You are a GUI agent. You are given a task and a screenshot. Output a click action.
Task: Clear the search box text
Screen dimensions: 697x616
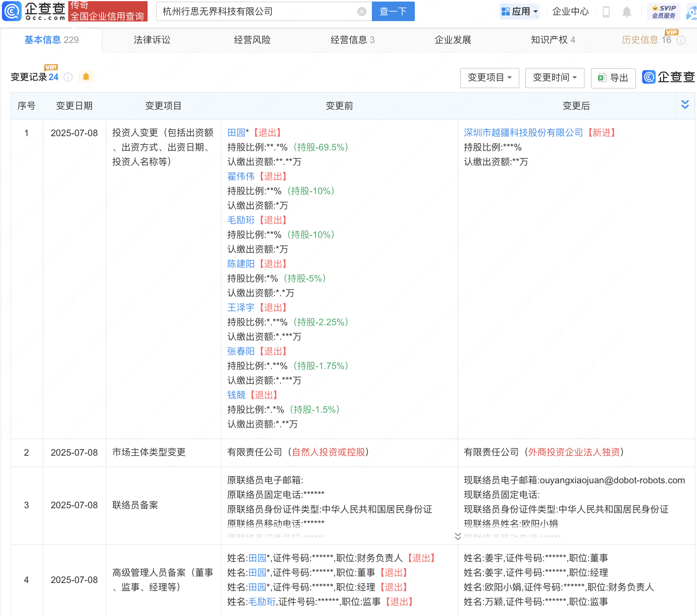click(x=362, y=12)
